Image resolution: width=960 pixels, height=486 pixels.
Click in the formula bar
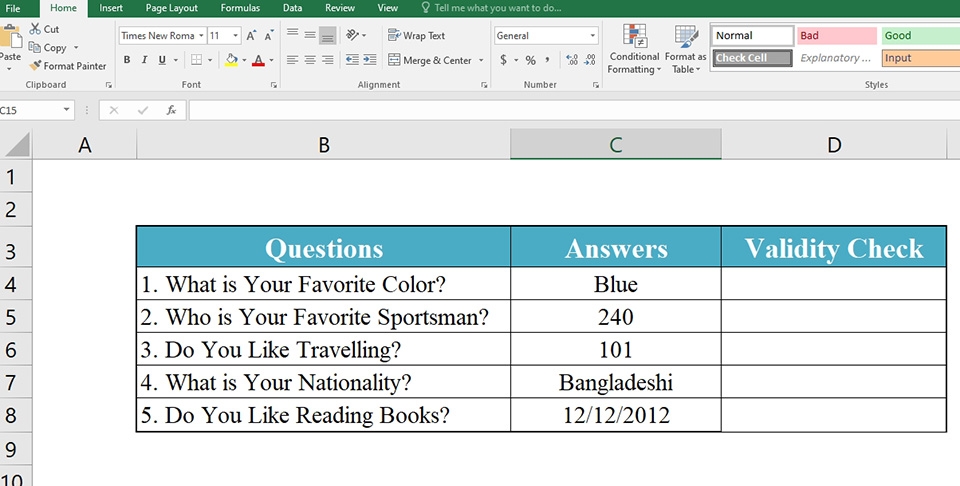[x=574, y=110]
